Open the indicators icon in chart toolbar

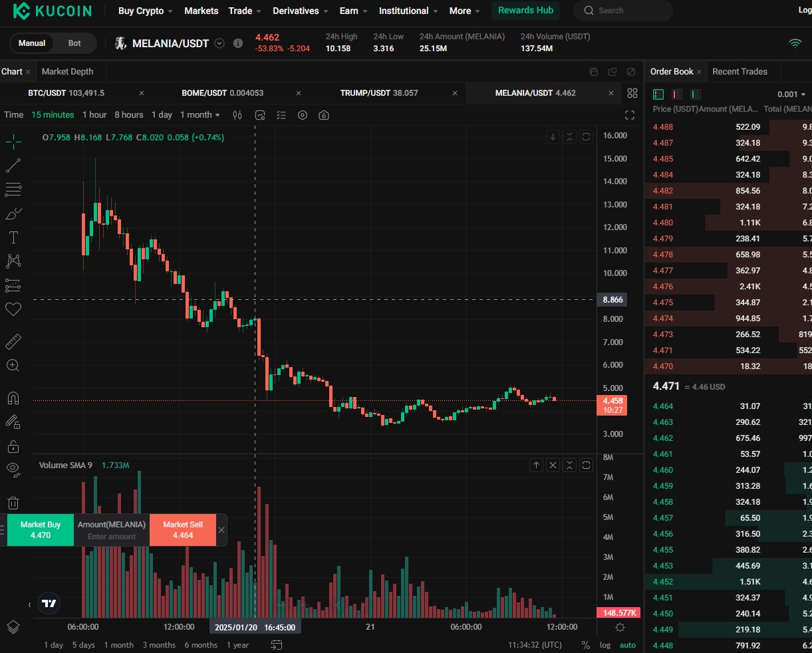pos(260,115)
